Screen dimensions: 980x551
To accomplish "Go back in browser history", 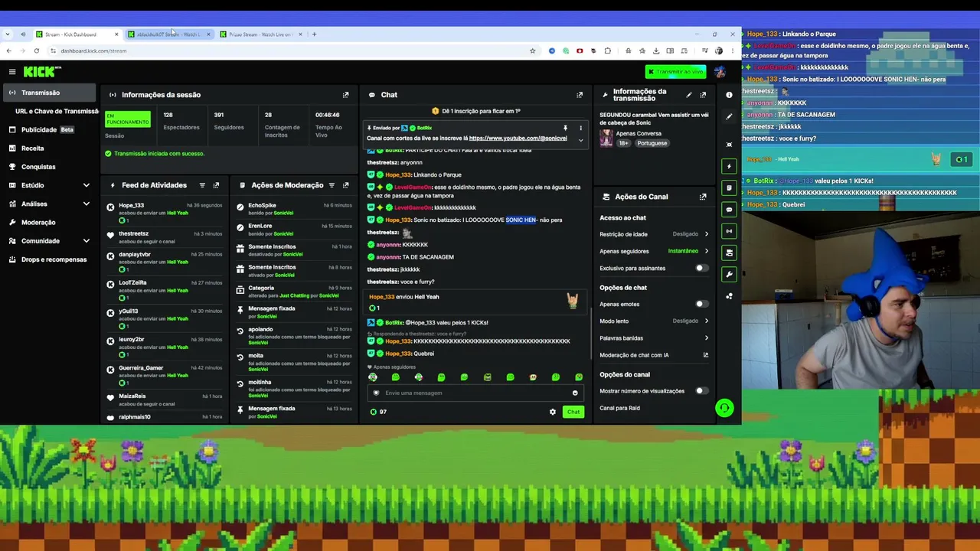I will point(8,51).
